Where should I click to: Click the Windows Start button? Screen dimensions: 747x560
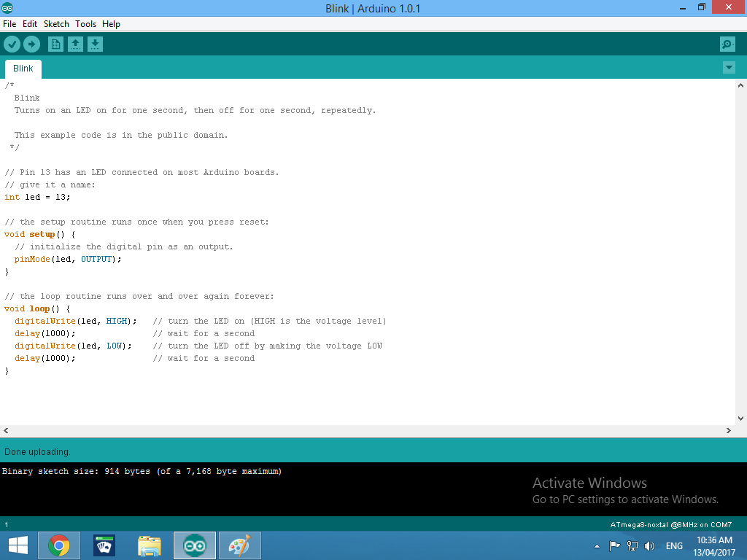click(x=18, y=545)
